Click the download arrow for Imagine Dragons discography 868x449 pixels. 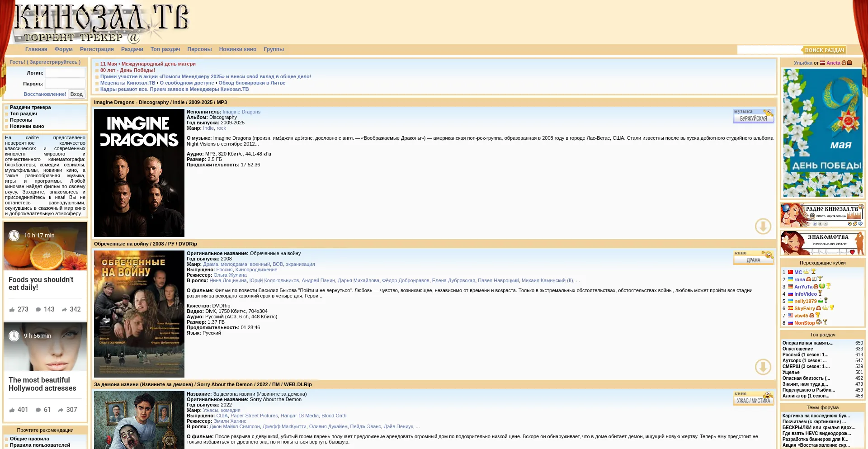pyautogui.click(x=763, y=226)
